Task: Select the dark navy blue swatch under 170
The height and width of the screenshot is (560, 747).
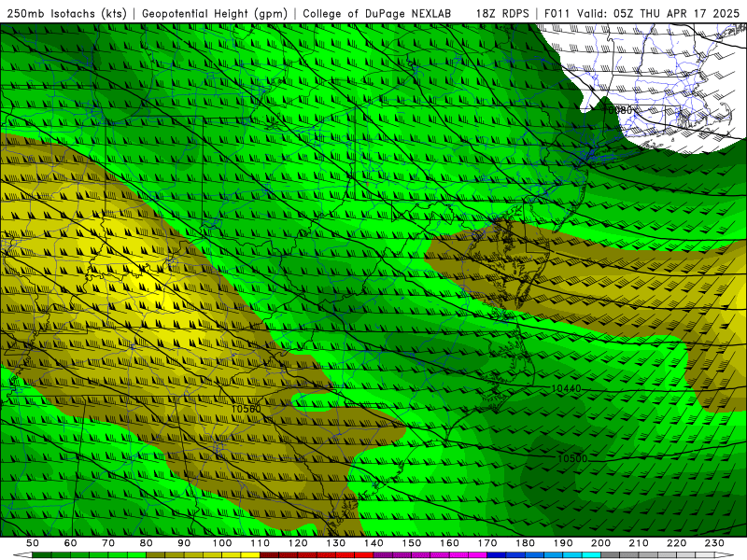Action: coord(497,555)
